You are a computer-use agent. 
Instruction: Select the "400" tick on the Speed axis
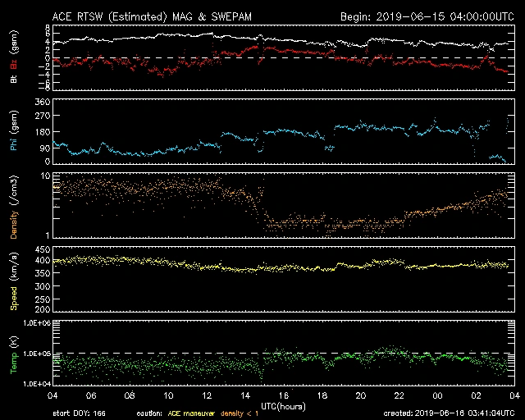[x=43, y=260]
